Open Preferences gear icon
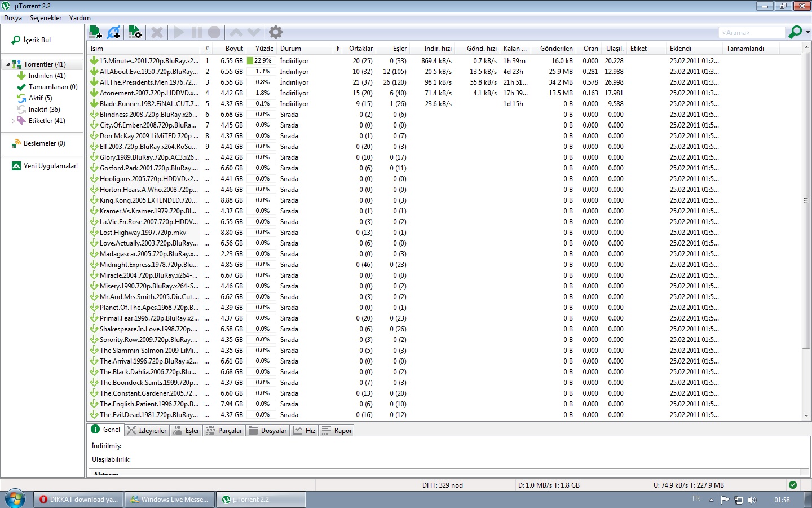812x508 pixels. [x=275, y=32]
